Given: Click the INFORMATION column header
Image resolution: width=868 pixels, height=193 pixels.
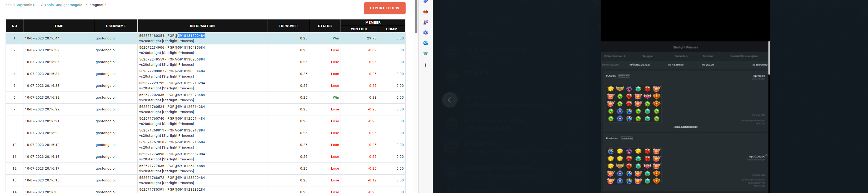Looking at the screenshot, I should (202, 26).
